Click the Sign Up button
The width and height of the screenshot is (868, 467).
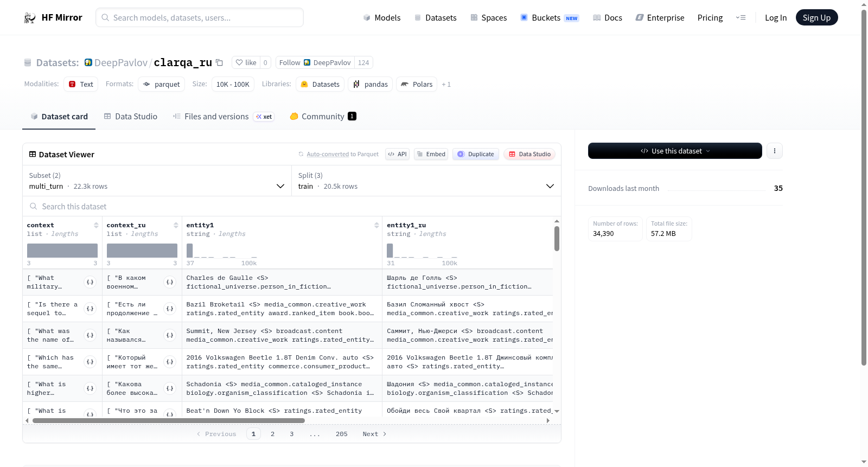[x=816, y=17]
